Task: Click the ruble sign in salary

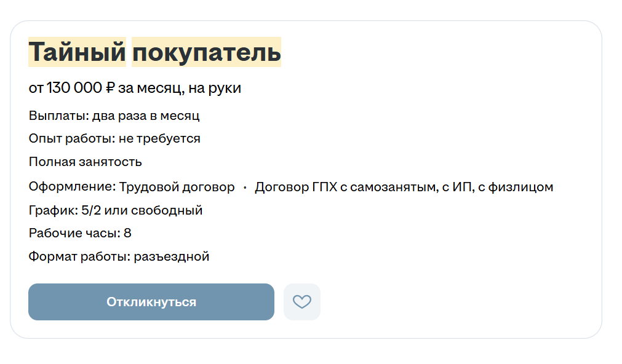Action: [x=110, y=88]
